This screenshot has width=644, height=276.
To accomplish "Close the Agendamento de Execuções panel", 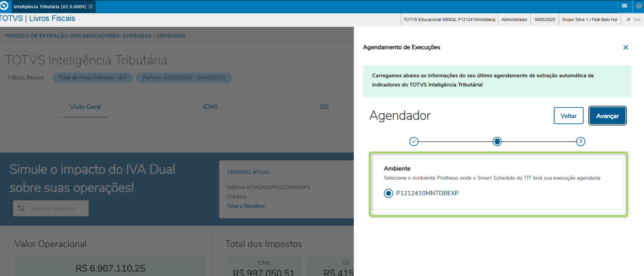I will [626, 47].
